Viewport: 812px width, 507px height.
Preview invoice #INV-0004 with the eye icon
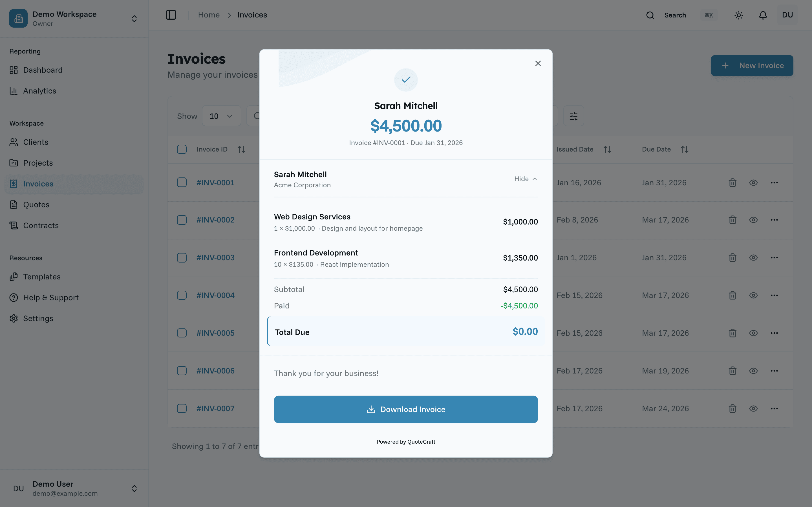(x=753, y=295)
